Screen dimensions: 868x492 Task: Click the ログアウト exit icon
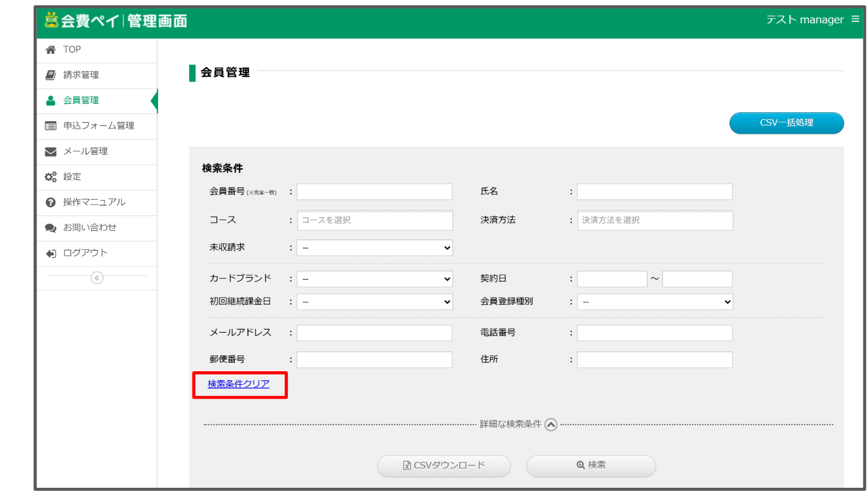(51, 253)
